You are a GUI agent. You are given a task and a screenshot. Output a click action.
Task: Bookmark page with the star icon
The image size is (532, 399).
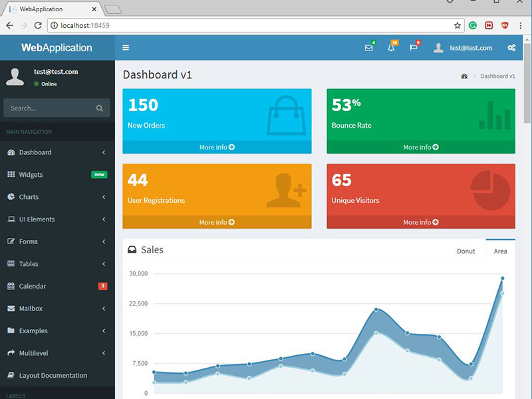[x=458, y=25]
